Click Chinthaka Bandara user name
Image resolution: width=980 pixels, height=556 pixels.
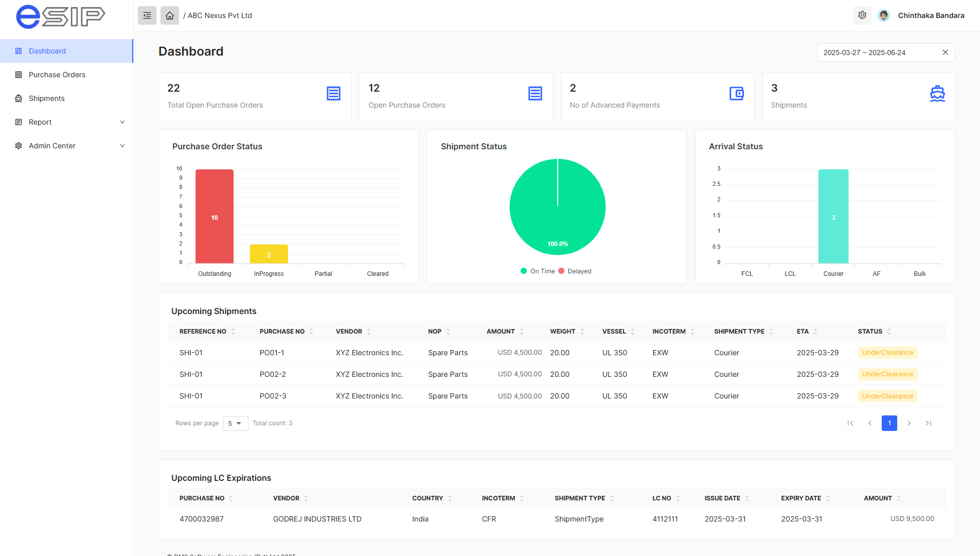tap(931, 15)
